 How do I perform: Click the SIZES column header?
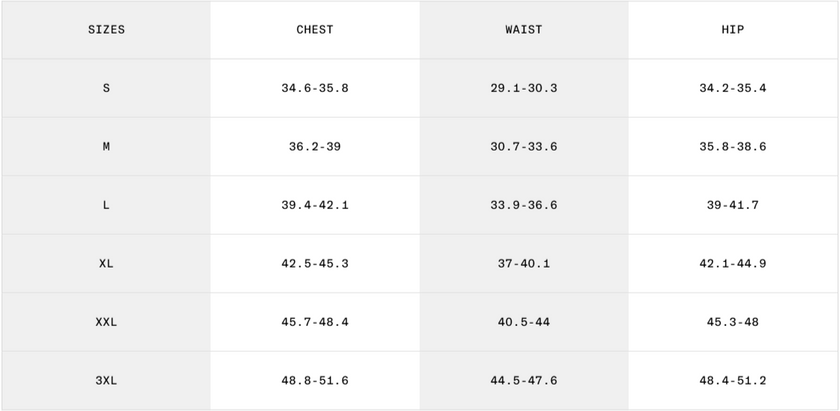click(106, 30)
